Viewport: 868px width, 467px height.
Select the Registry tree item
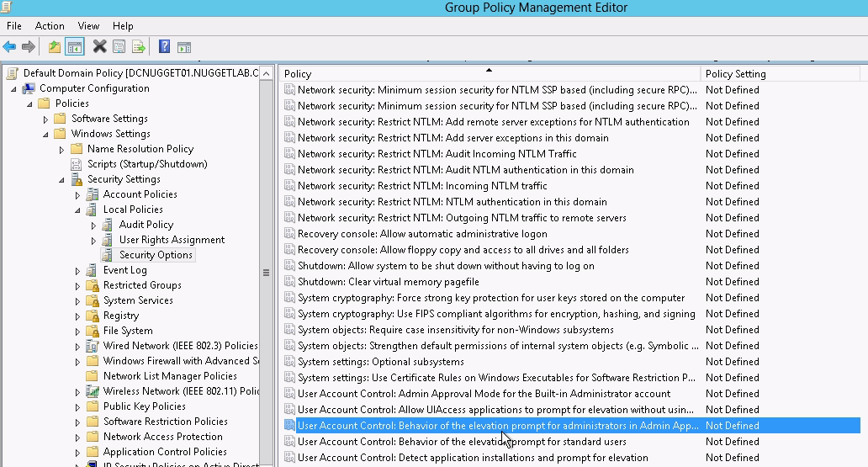tap(120, 316)
